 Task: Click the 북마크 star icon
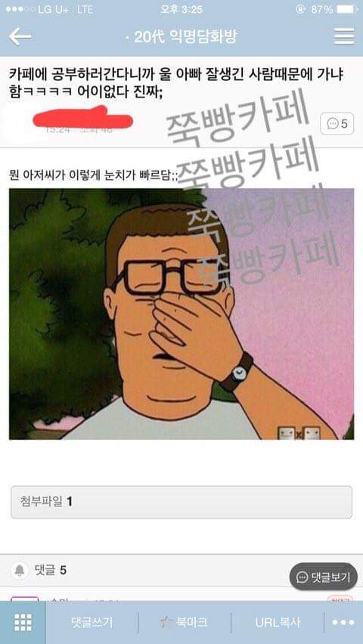(166, 622)
